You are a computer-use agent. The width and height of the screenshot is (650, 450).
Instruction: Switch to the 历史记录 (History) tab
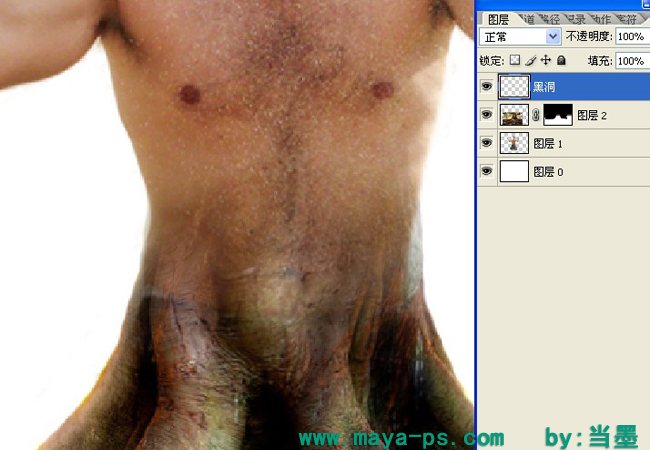pyautogui.click(x=576, y=19)
